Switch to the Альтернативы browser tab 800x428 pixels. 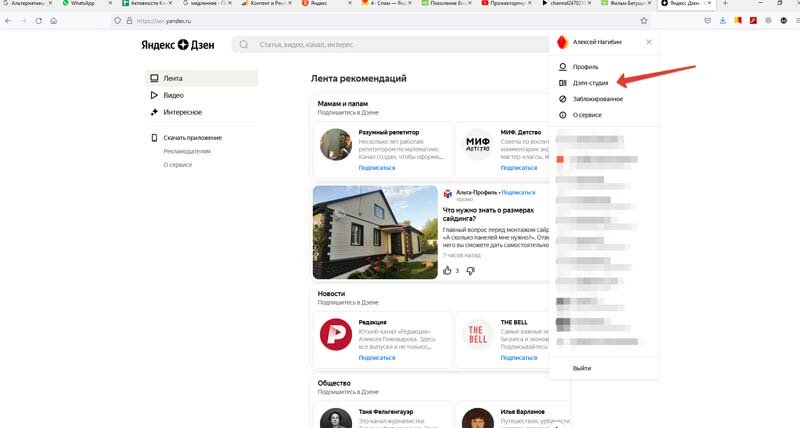coord(26,3)
